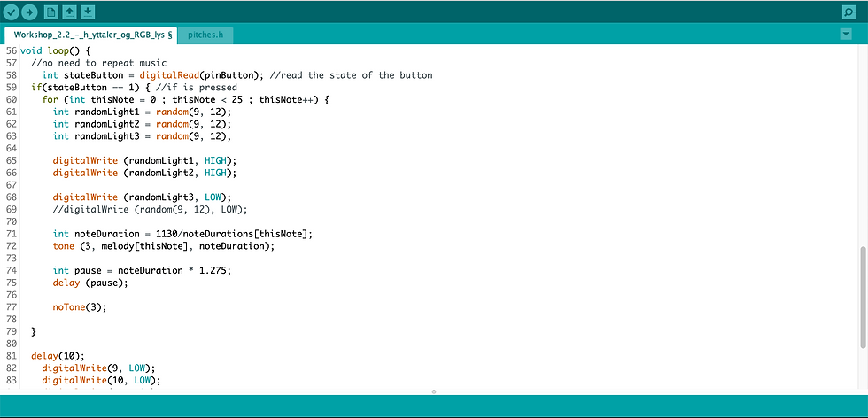The height and width of the screenshot is (418, 868).
Task: Click the Verify checkmark button
Action: coord(12,12)
